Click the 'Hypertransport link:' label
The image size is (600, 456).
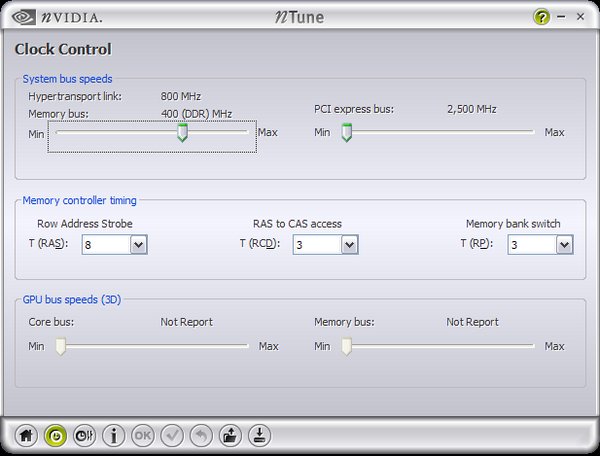75,96
